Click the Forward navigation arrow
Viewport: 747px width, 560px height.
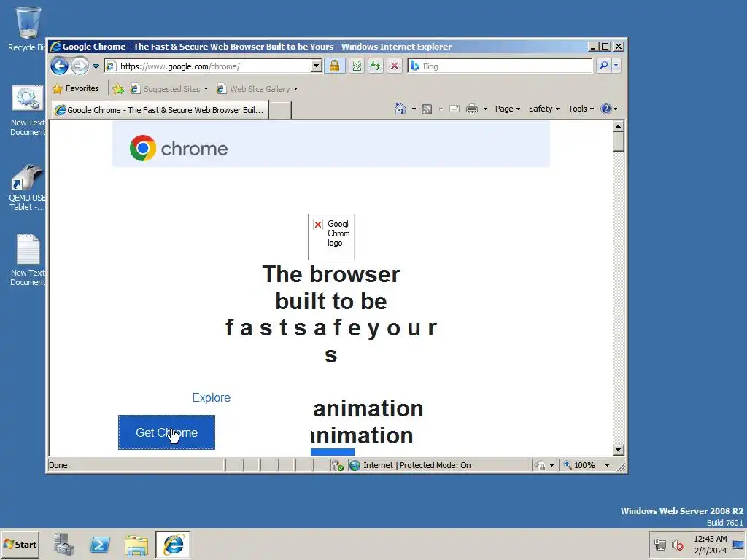point(80,66)
